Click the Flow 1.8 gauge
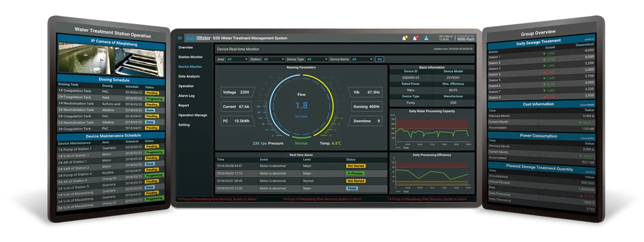This screenshot has width=644, height=242. coord(301,106)
